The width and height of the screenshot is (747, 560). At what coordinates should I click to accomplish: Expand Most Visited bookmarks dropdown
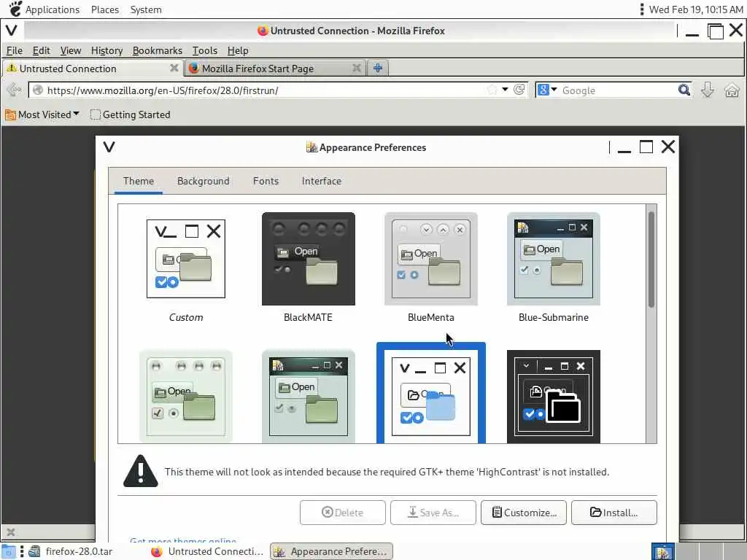[42, 114]
